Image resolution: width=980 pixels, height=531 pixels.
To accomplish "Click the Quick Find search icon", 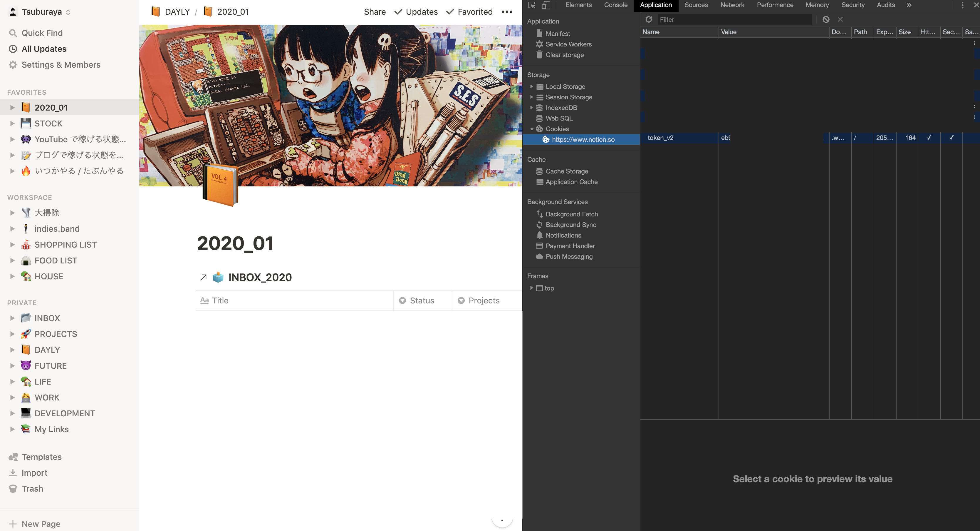I will 13,33.
